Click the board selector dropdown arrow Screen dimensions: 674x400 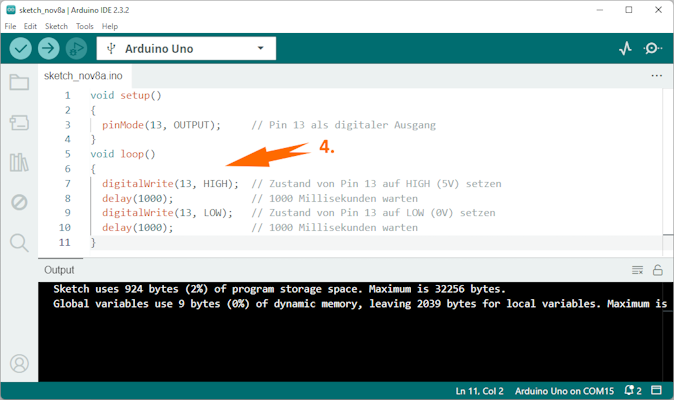coord(260,48)
